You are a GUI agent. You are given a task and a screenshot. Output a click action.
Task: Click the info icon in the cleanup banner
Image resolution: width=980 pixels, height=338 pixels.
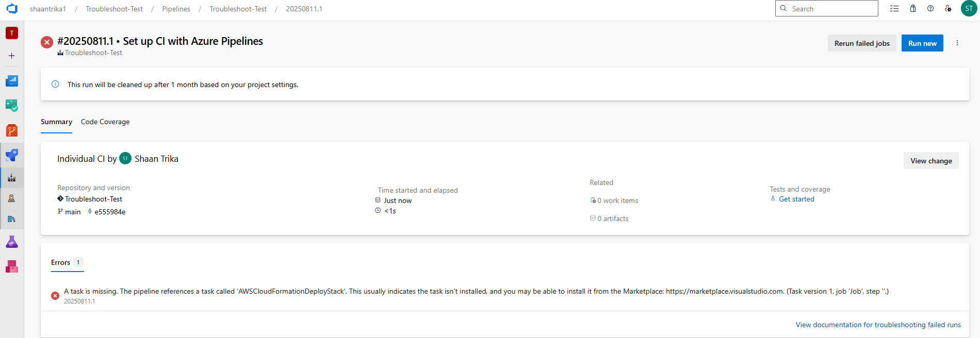55,84
